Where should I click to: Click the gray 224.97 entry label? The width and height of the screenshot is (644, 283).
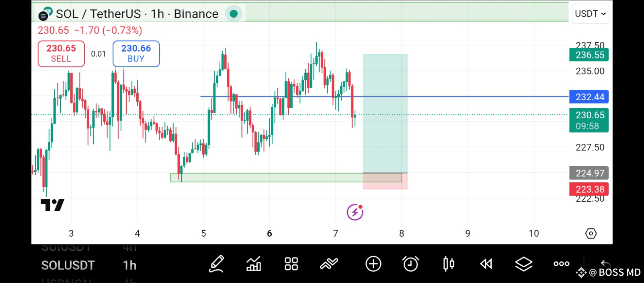point(589,173)
